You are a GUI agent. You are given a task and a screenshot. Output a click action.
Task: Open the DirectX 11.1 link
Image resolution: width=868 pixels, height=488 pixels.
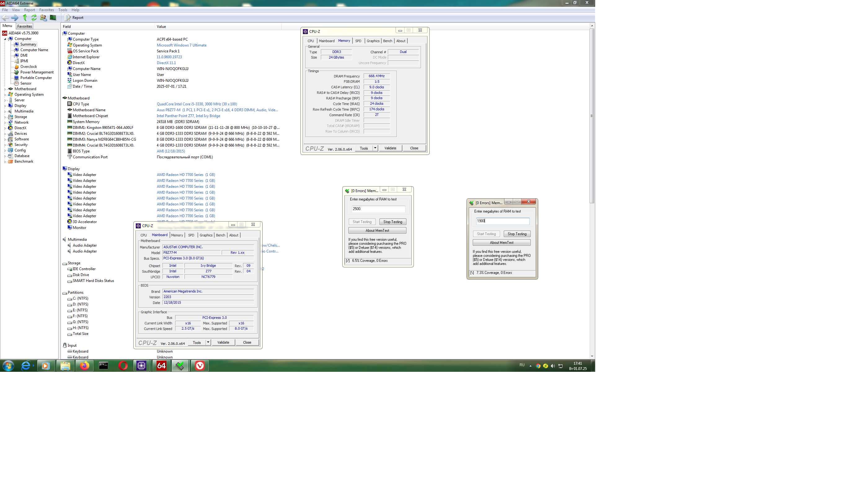(166, 63)
